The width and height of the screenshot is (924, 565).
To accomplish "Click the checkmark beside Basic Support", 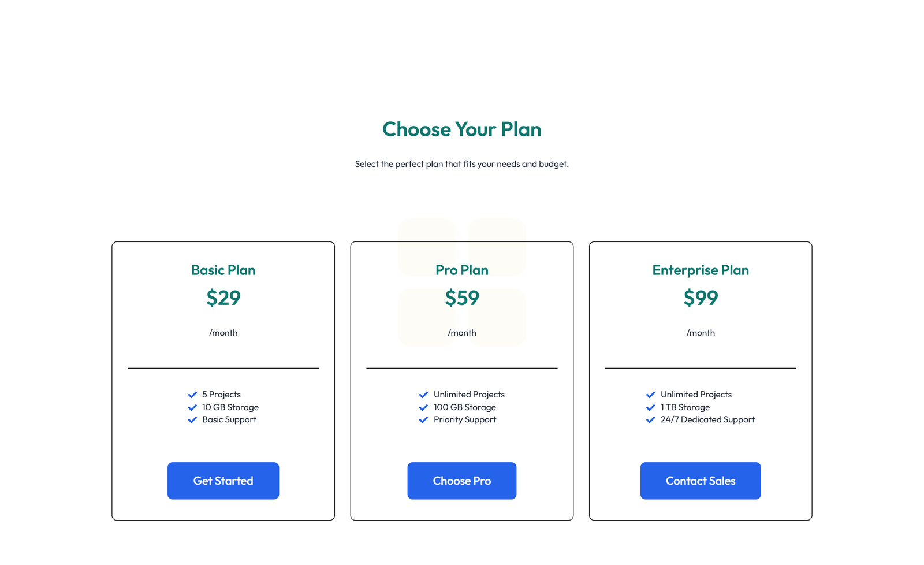I will 192,420.
